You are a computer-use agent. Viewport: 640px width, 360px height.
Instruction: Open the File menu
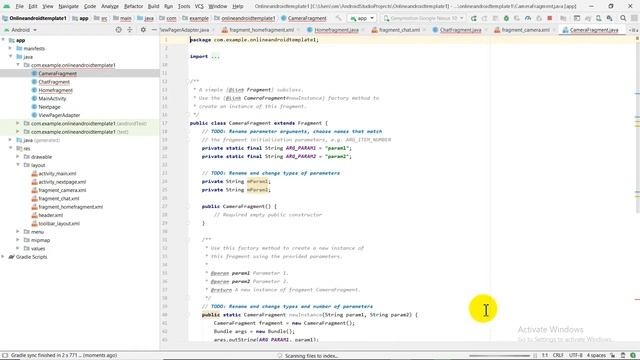19,6
